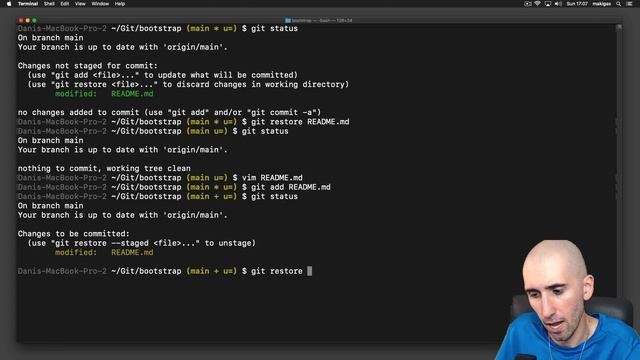Open the volume control menu
This screenshot has width=640, height=360.
pyautogui.click(x=558, y=4)
